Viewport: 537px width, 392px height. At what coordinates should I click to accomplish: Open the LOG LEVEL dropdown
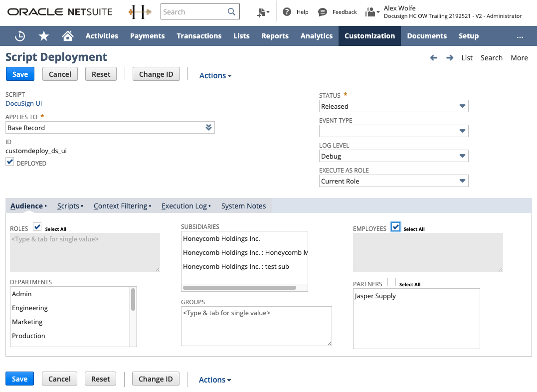click(463, 156)
